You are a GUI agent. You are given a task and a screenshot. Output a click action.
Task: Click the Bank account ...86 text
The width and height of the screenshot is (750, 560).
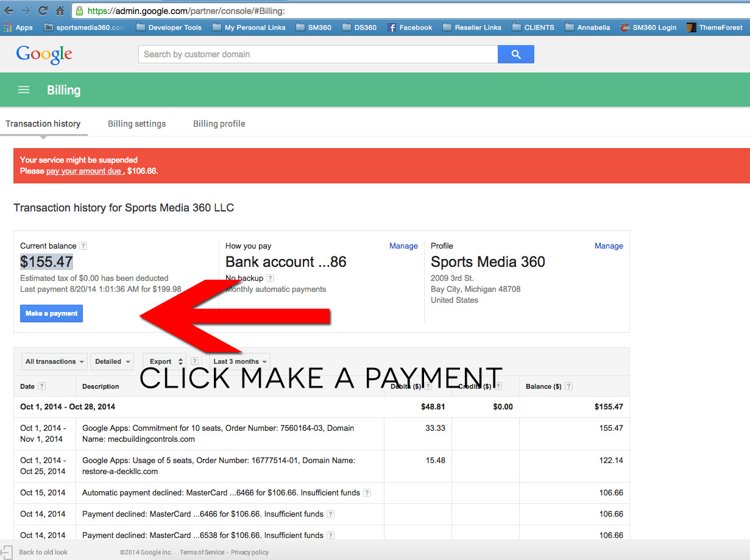[286, 262]
